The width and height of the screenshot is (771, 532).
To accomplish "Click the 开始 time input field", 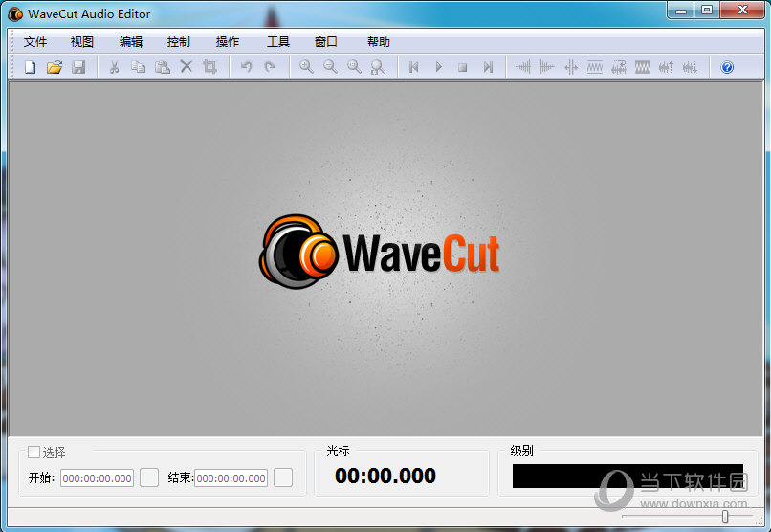I will tap(97, 477).
